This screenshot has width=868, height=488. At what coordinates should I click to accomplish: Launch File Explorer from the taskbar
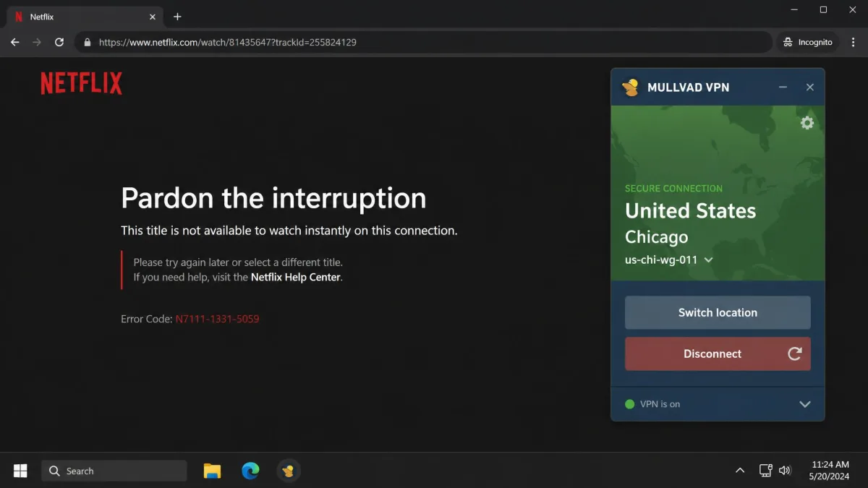212,471
